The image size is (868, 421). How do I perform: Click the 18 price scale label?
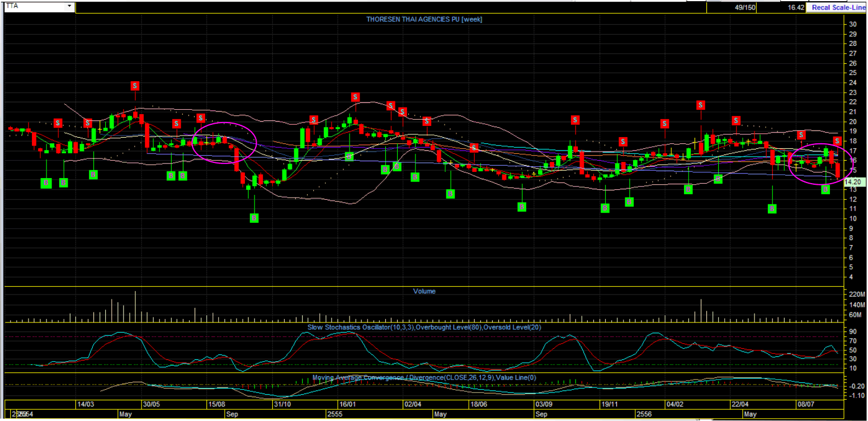tap(853, 141)
